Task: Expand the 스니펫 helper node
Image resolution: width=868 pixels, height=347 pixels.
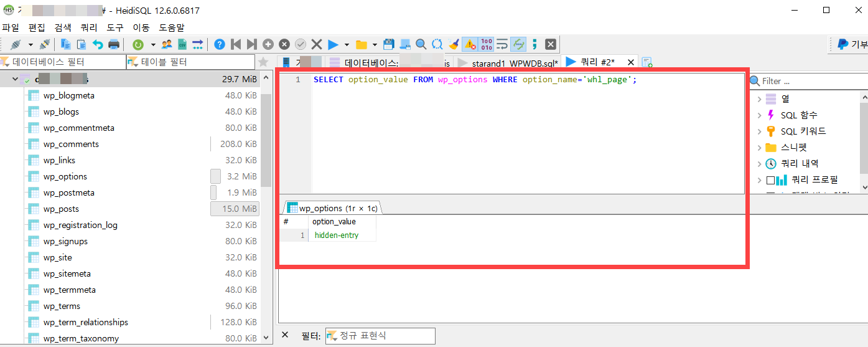Action: tap(759, 148)
